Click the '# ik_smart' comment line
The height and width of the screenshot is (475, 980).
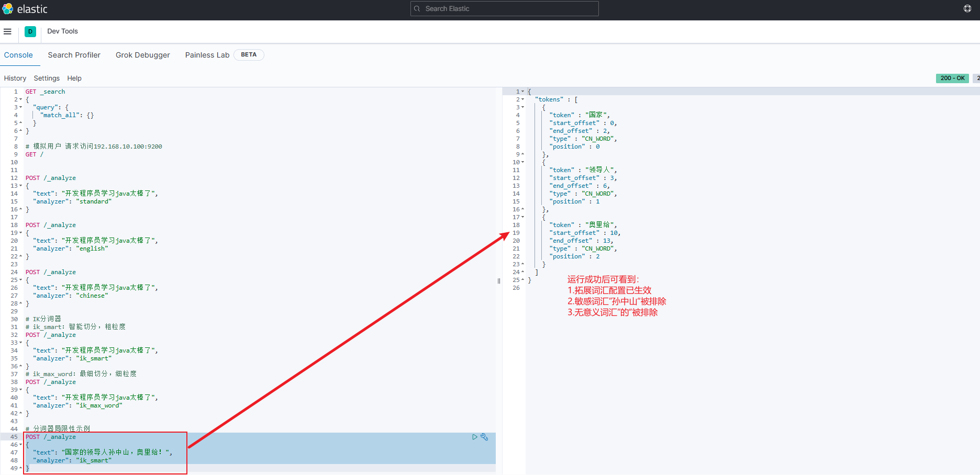tap(75, 327)
